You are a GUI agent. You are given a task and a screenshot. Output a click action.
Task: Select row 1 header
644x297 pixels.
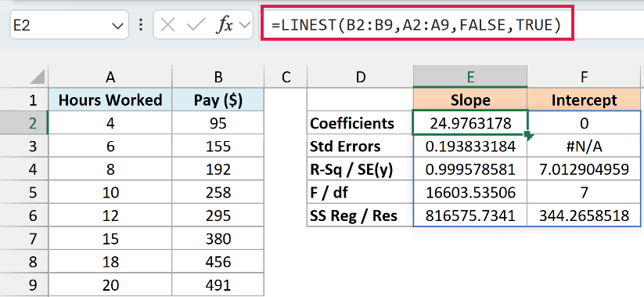tap(23, 100)
